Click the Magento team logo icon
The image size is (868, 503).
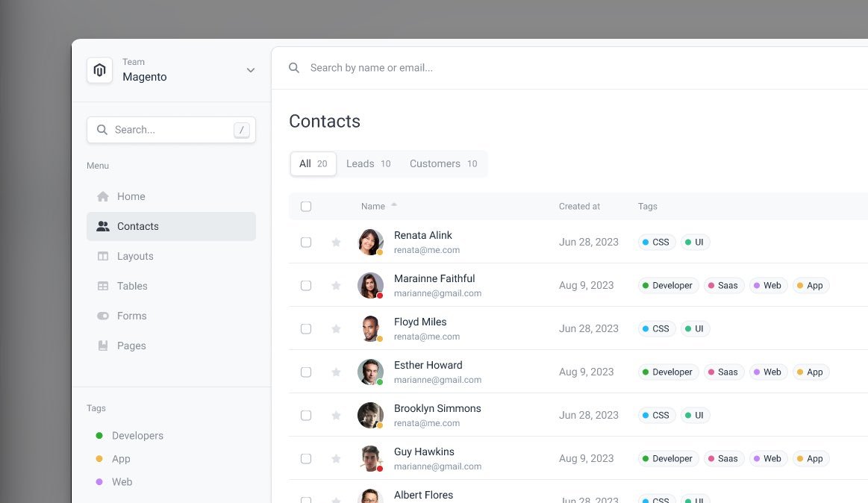[x=99, y=70]
